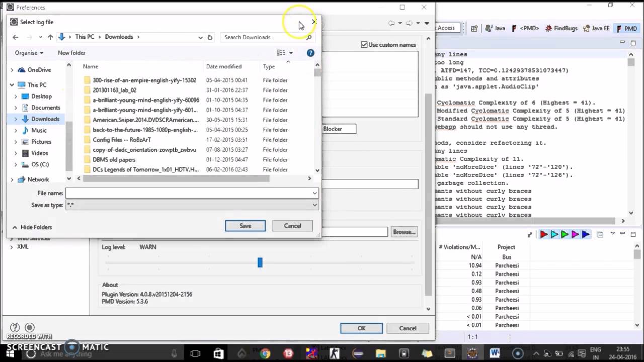Select the DBMS old papers folder
The image size is (644, 362).
(x=114, y=159)
